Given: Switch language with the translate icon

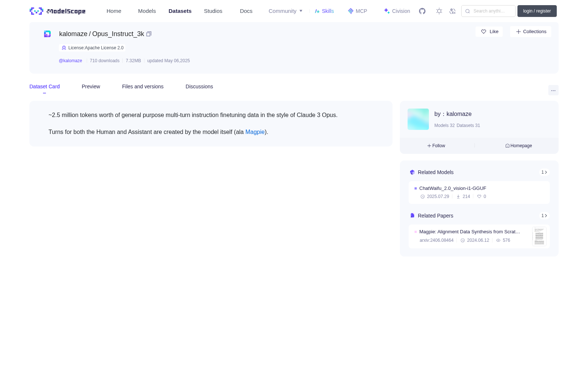Looking at the screenshot, I should click(x=452, y=11).
